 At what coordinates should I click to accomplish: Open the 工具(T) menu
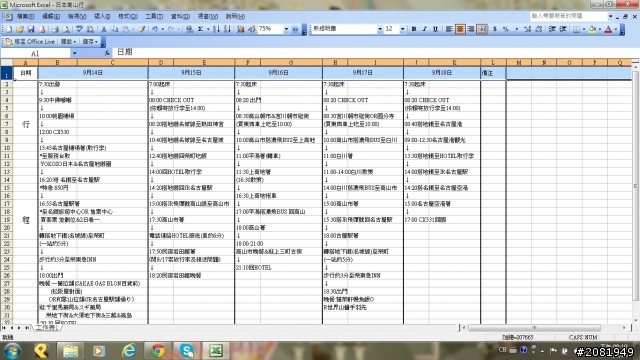[154, 17]
